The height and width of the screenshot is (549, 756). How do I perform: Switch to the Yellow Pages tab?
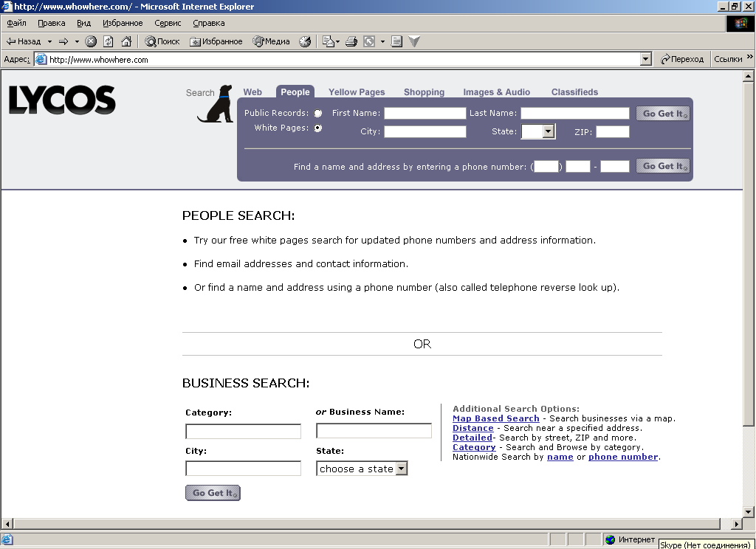click(357, 92)
